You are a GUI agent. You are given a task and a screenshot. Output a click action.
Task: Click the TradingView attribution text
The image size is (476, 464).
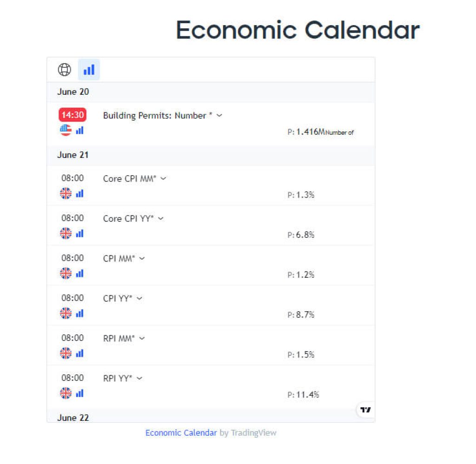pos(253,433)
